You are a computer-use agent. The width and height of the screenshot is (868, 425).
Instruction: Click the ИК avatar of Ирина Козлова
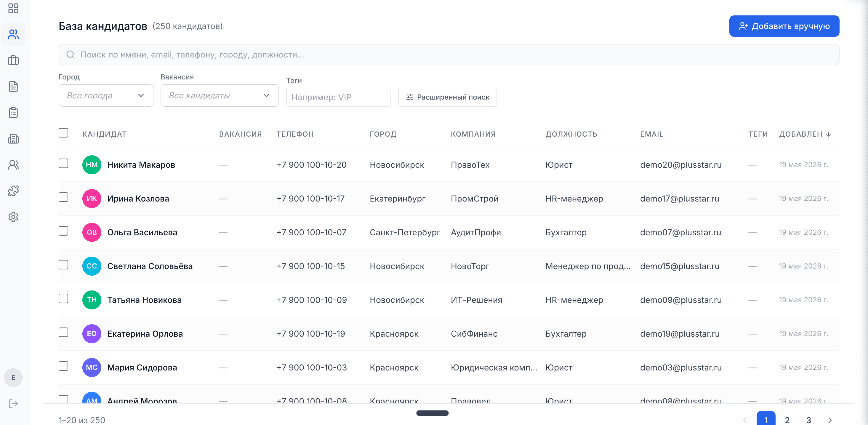coord(92,199)
